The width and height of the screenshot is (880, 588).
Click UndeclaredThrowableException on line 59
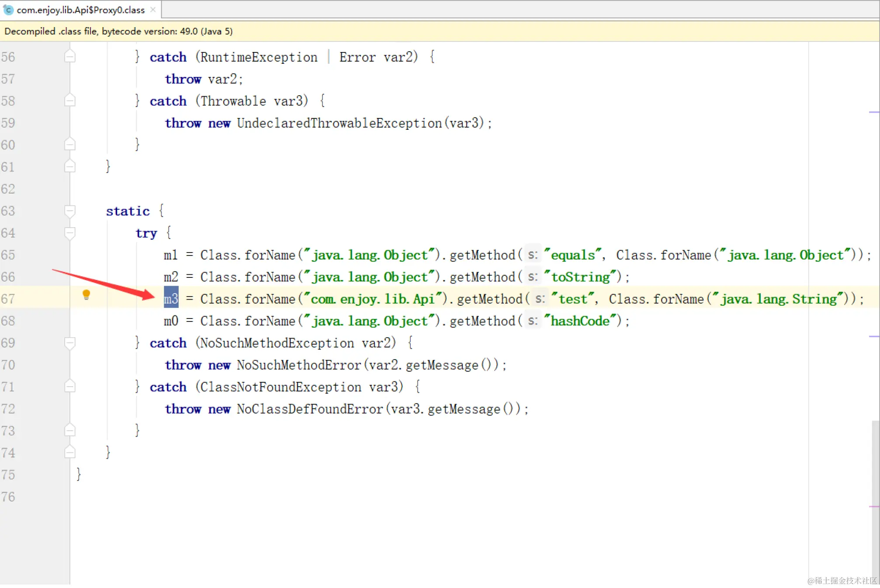(339, 123)
